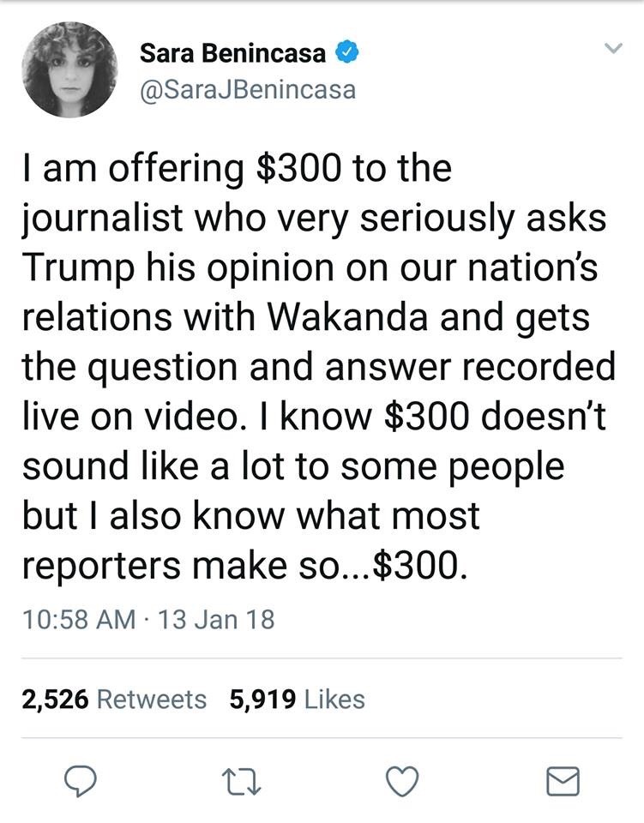Open the tweet options chevron dropdown
Image resolution: width=644 pixels, height=823 pixels.
point(612,50)
